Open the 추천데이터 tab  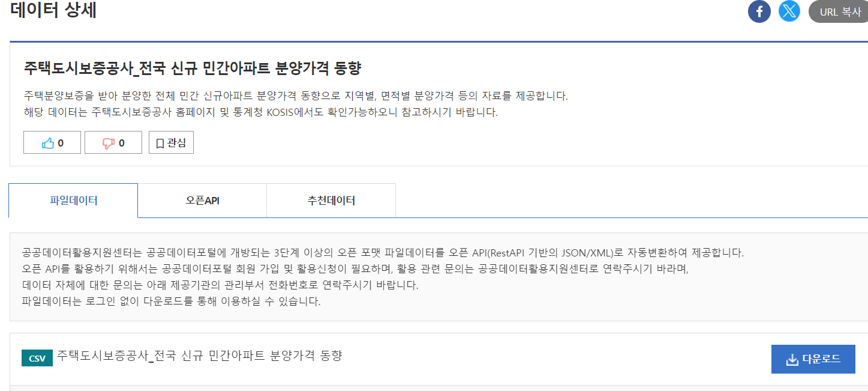point(331,201)
